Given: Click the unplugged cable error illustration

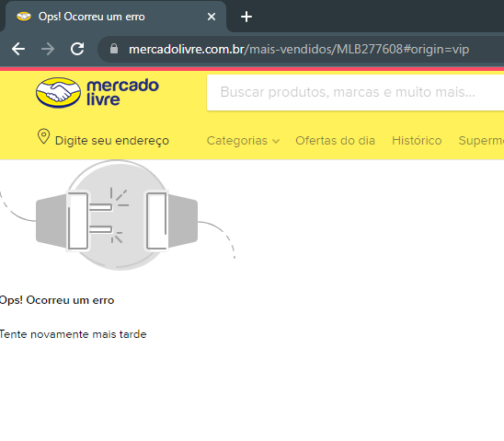Looking at the screenshot, I should (118, 215).
